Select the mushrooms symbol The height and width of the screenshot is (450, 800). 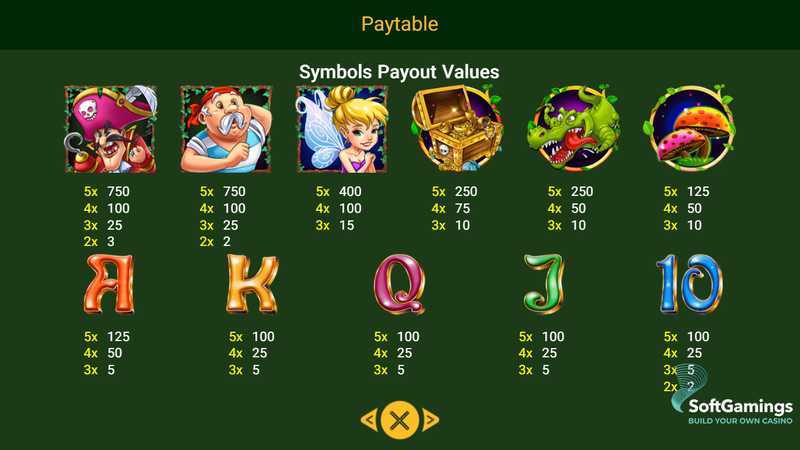click(x=690, y=128)
